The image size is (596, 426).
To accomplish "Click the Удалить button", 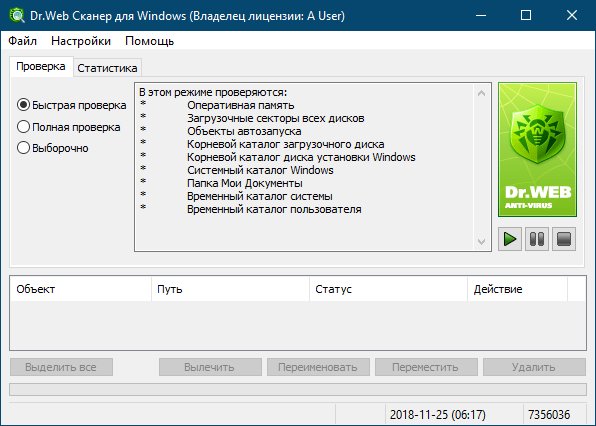I will (534, 367).
